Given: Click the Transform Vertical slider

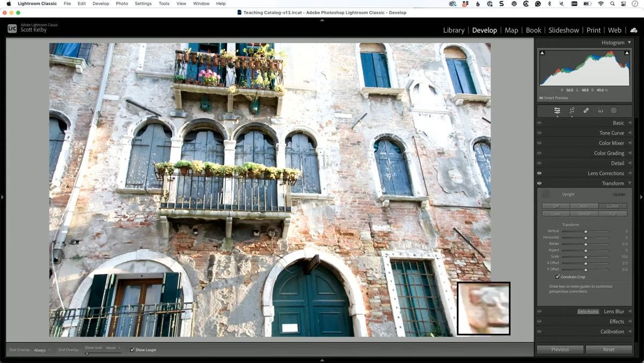Looking at the screenshot, I should (x=586, y=231).
